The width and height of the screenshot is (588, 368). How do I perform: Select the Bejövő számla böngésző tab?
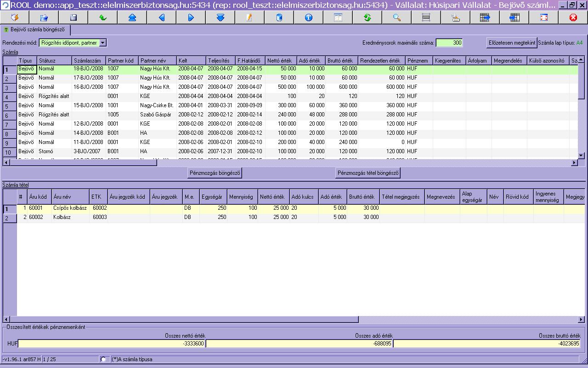tap(35, 30)
